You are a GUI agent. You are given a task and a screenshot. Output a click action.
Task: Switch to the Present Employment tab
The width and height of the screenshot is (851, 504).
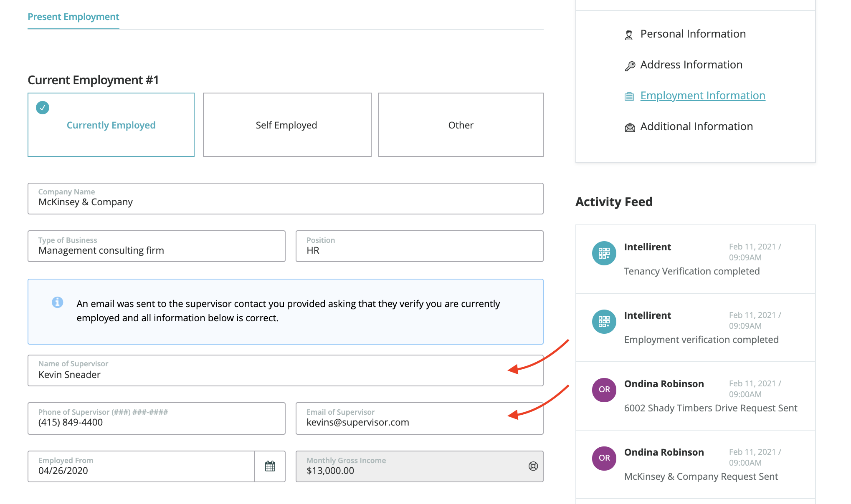[73, 17]
